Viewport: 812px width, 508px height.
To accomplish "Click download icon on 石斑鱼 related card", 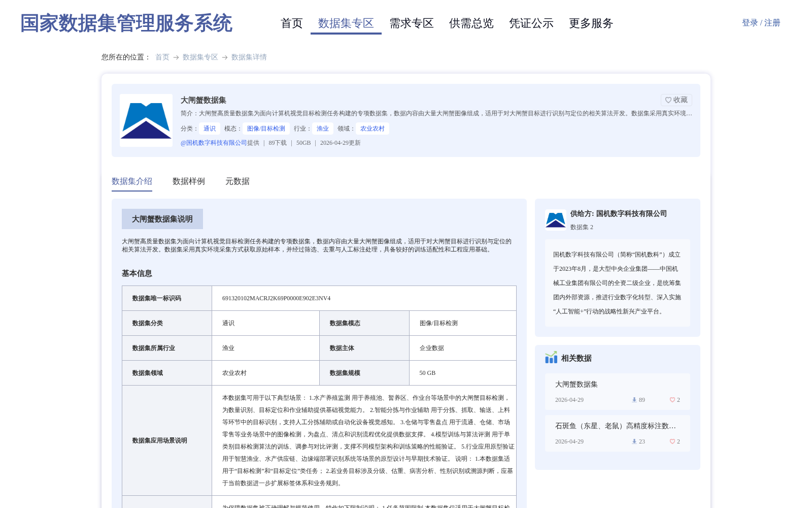I will click(x=634, y=441).
